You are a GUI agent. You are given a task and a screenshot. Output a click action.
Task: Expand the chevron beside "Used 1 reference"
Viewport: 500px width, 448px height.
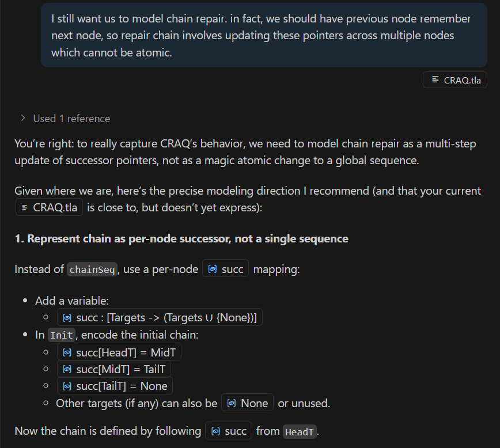23,118
